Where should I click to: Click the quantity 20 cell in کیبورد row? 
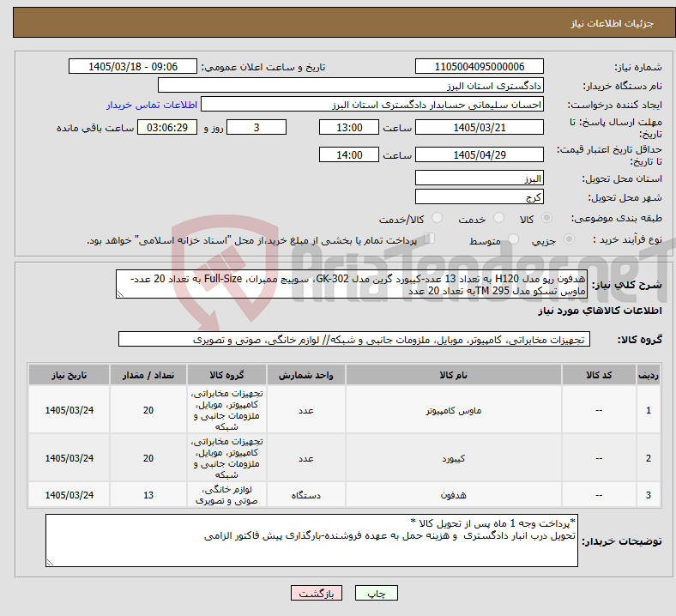[148, 458]
